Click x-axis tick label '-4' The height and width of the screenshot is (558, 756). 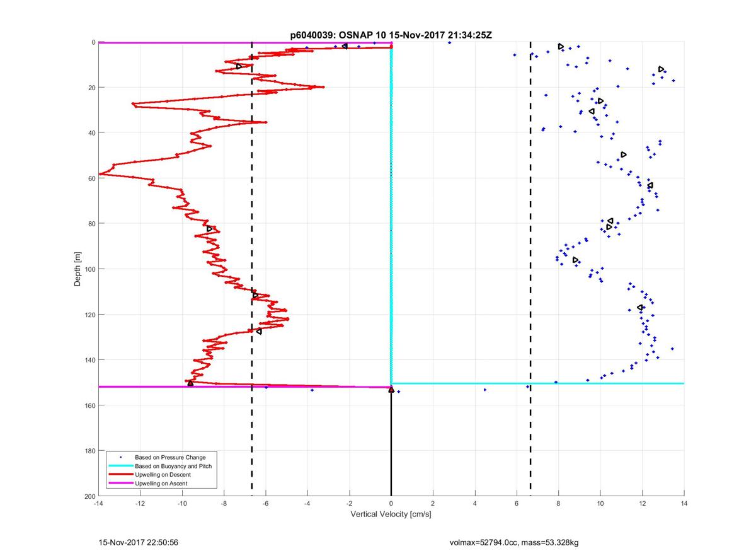307,504
